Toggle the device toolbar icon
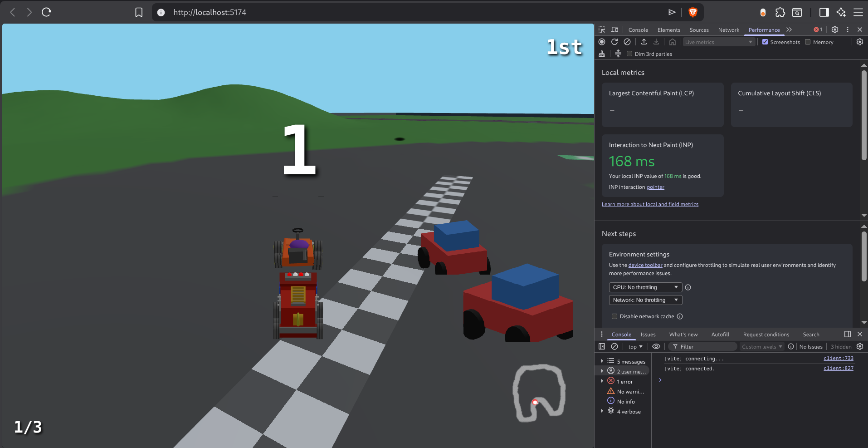 pos(614,30)
